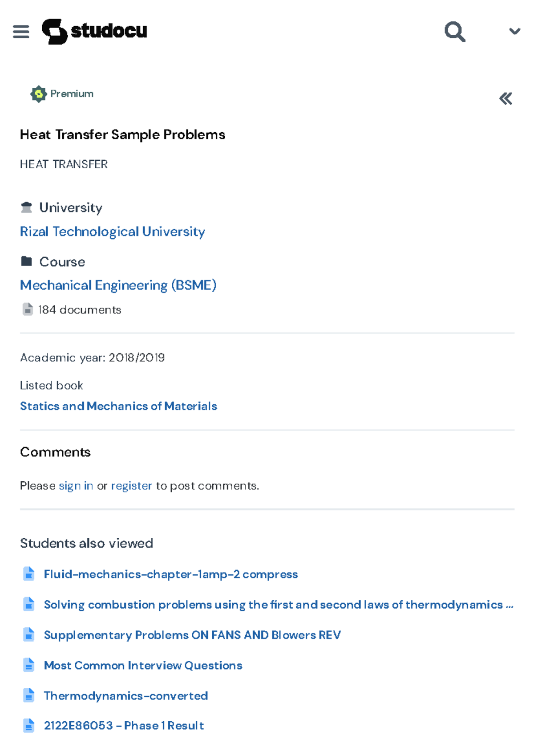Open the hamburger menu

click(x=21, y=32)
